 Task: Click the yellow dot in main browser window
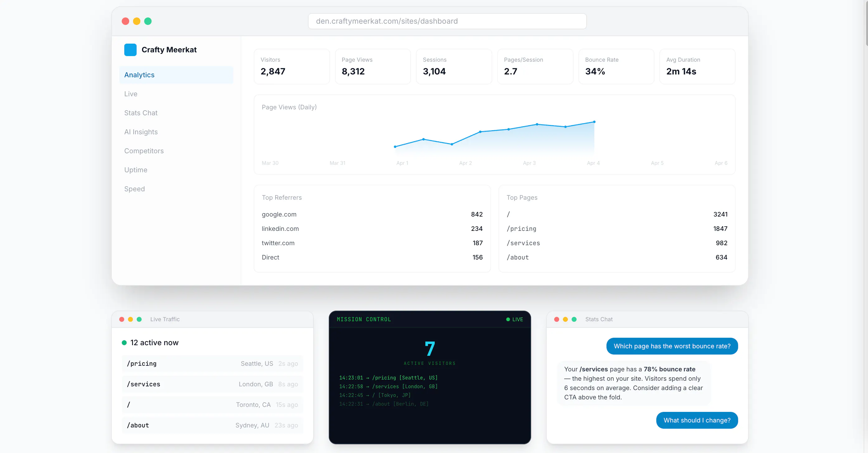(136, 21)
